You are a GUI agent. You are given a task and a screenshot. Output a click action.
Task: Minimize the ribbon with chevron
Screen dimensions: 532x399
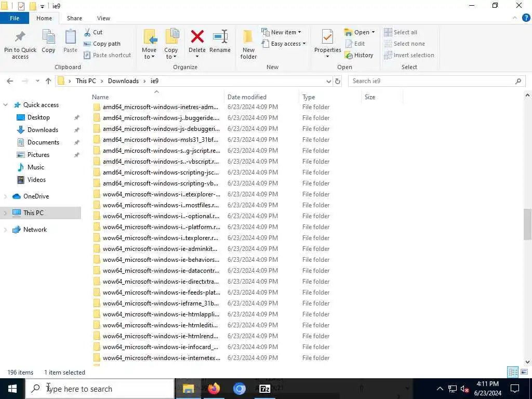tap(515, 18)
